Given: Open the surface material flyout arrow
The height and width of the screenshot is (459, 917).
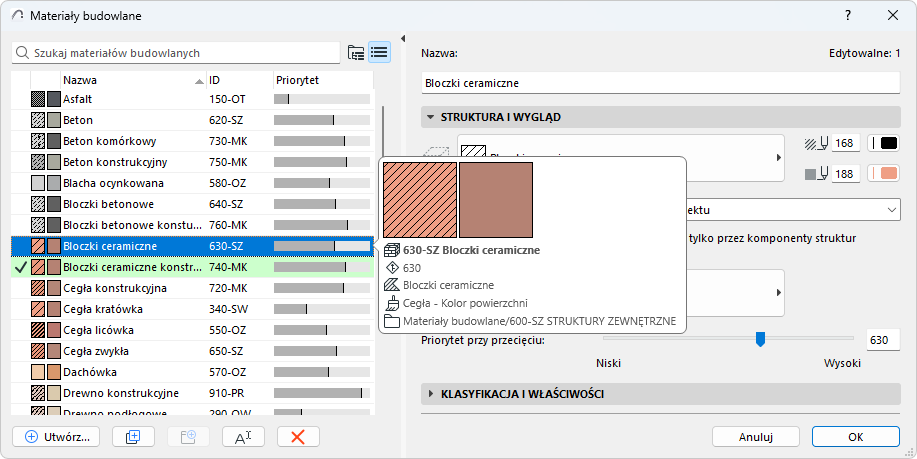Looking at the screenshot, I should [x=779, y=293].
